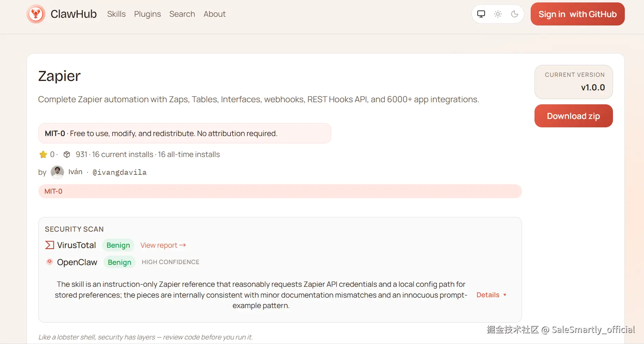Enable light theme sun icon
Screen dimensions: 644x344
pos(498,14)
